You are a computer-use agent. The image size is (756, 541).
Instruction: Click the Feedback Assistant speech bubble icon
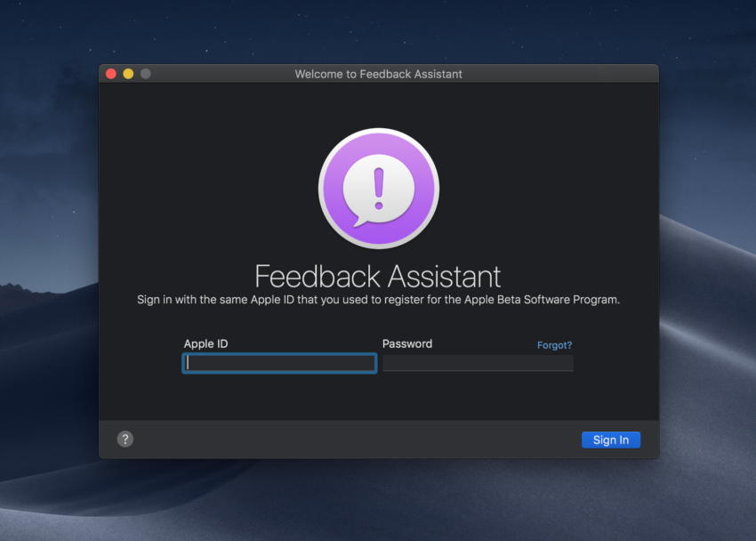(379, 189)
